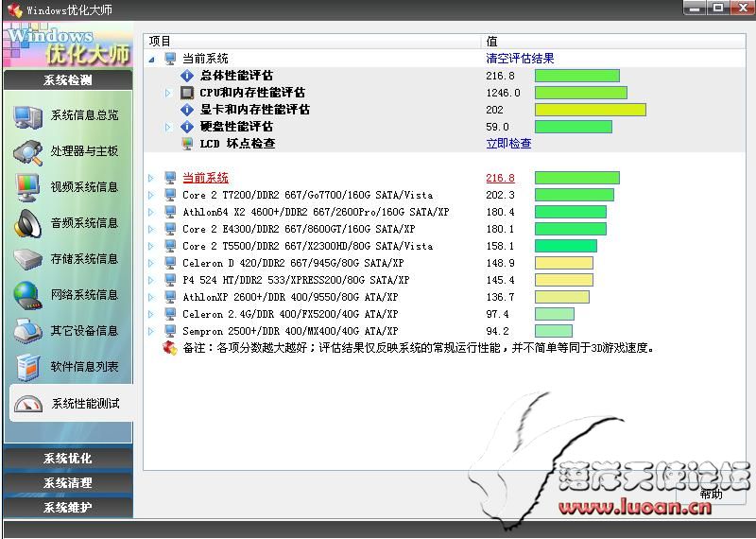This screenshot has width=756, height=539.
Task: Click the Windows优化大师 title bar app icon
Action: 15,9
